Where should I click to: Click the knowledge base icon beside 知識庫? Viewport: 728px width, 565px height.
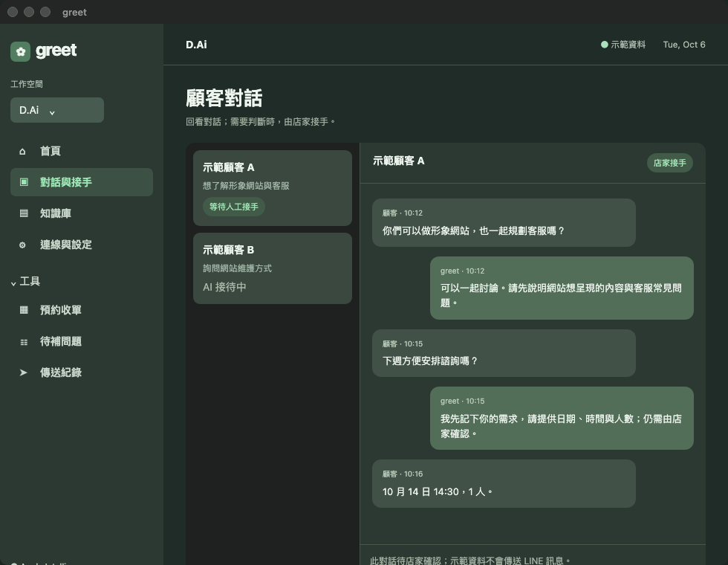click(x=24, y=213)
